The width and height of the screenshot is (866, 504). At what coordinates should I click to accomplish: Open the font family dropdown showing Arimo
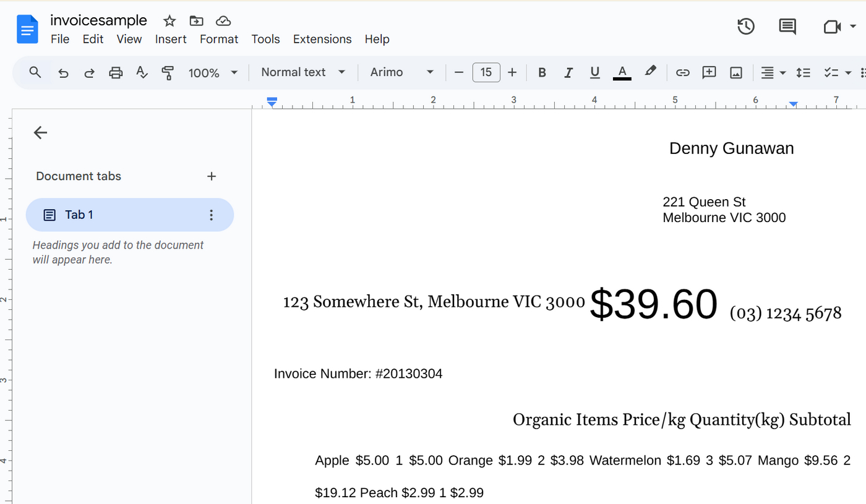click(x=401, y=72)
